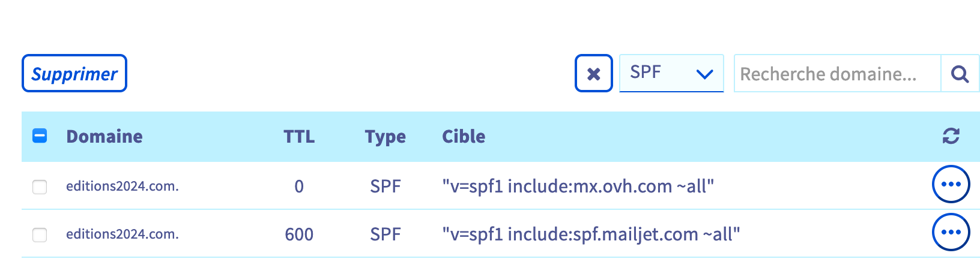Click the spf.mailjet.com SPF target value
The image size is (980, 271).
coord(591,234)
